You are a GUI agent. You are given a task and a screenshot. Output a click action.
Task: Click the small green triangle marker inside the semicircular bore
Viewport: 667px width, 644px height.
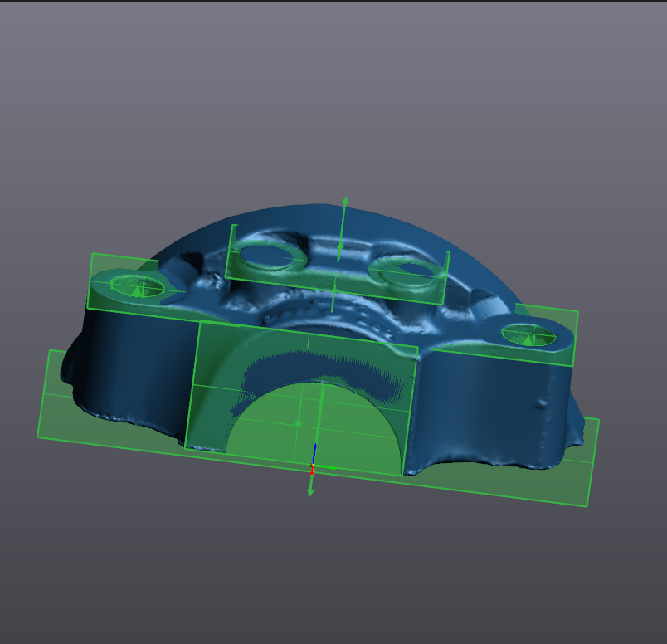[298, 422]
